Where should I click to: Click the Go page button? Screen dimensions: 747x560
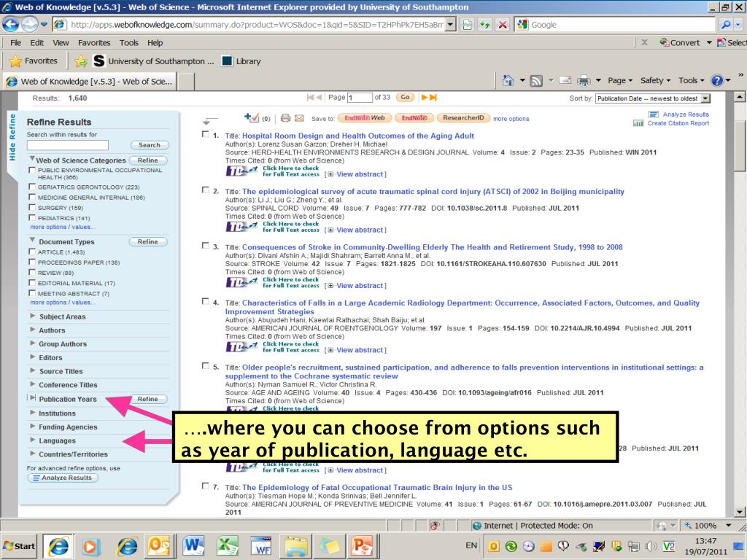click(405, 97)
